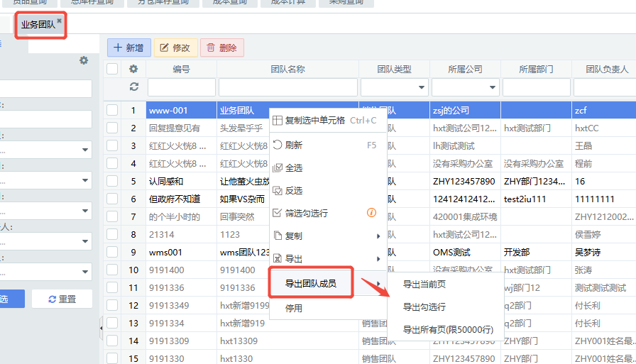Click the orange info icon beside 筛选勾选行
The image size is (636, 364).
click(x=371, y=213)
